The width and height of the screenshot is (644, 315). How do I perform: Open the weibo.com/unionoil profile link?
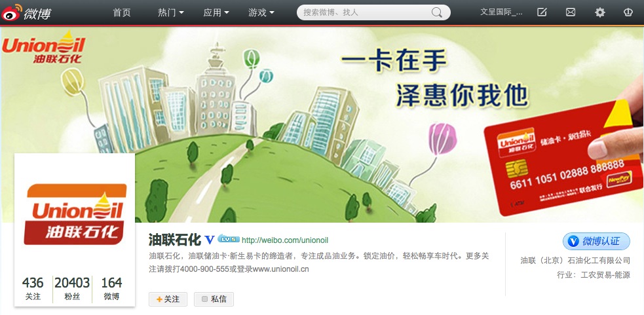point(284,240)
